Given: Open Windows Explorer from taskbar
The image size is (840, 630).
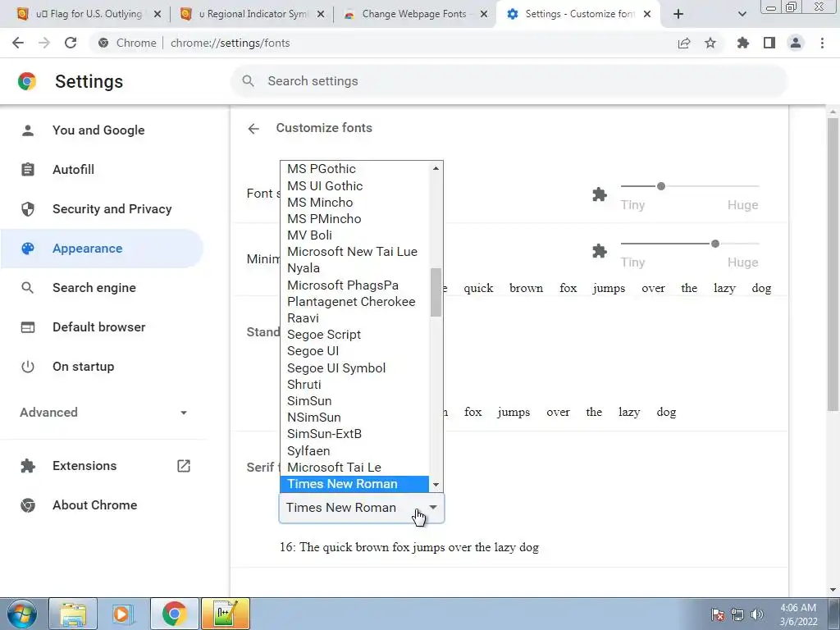Looking at the screenshot, I should [73, 614].
